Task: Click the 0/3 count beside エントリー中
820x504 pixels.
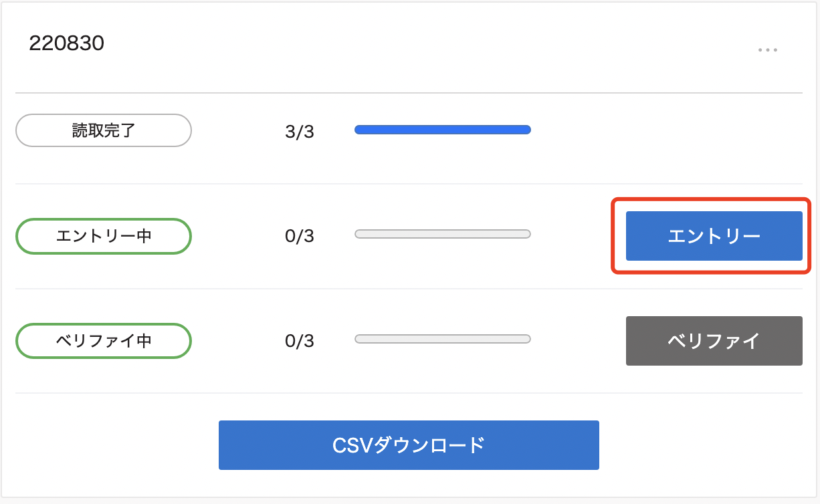Action: click(299, 237)
